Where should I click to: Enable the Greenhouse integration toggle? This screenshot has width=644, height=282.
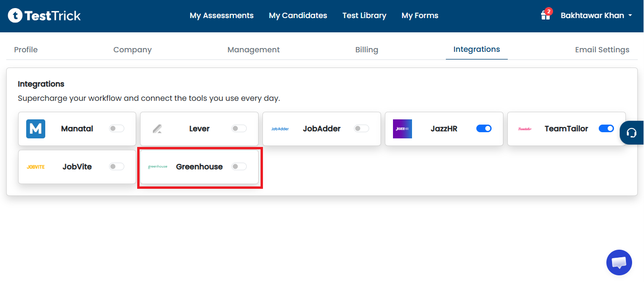click(239, 166)
